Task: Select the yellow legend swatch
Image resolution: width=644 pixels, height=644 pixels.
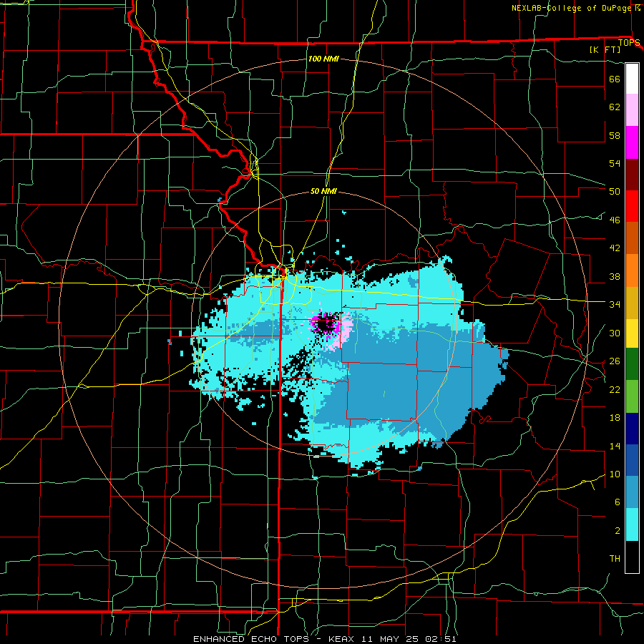Action: coord(632,333)
